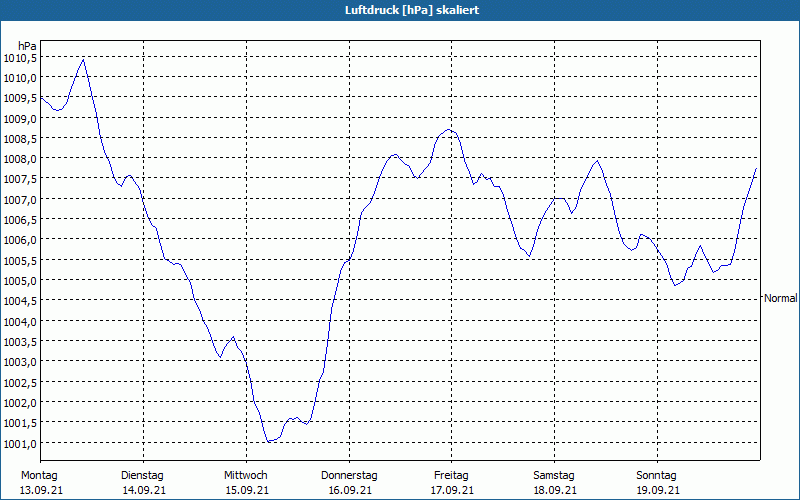Click the y-axis value 1003,0
The width and height of the screenshot is (800, 500).
(x=20, y=362)
